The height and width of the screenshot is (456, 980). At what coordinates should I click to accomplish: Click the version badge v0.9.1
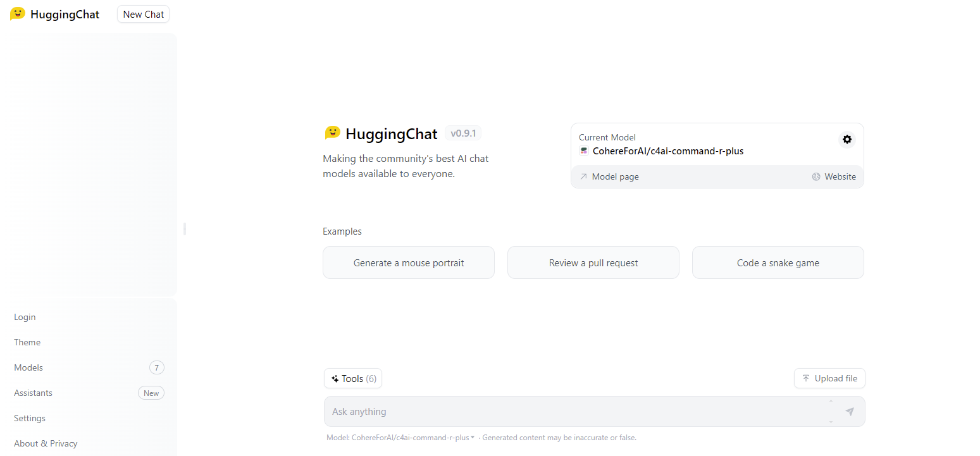pyautogui.click(x=463, y=133)
